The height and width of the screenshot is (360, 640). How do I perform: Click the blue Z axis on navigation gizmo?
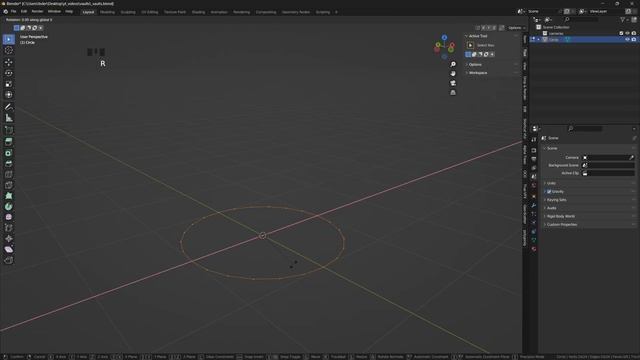coord(444,38)
